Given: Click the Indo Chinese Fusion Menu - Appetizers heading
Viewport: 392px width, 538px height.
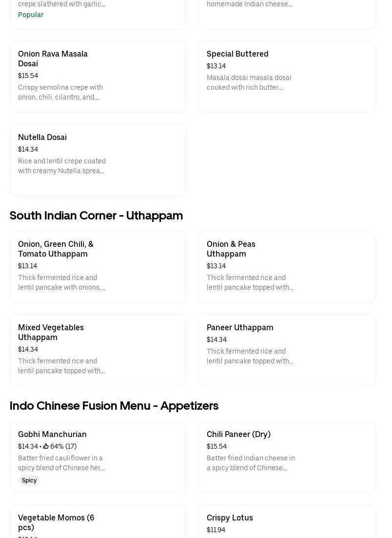Looking at the screenshot, I should [114, 405].
